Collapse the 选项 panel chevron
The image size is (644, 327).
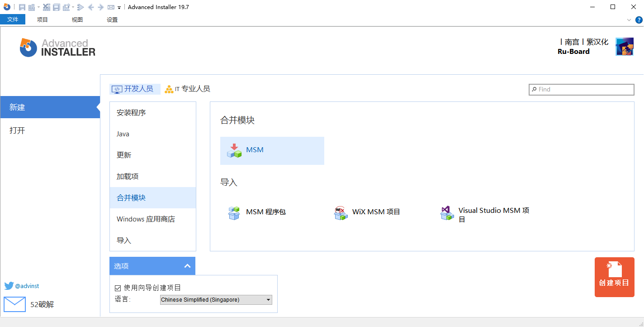pos(187,266)
